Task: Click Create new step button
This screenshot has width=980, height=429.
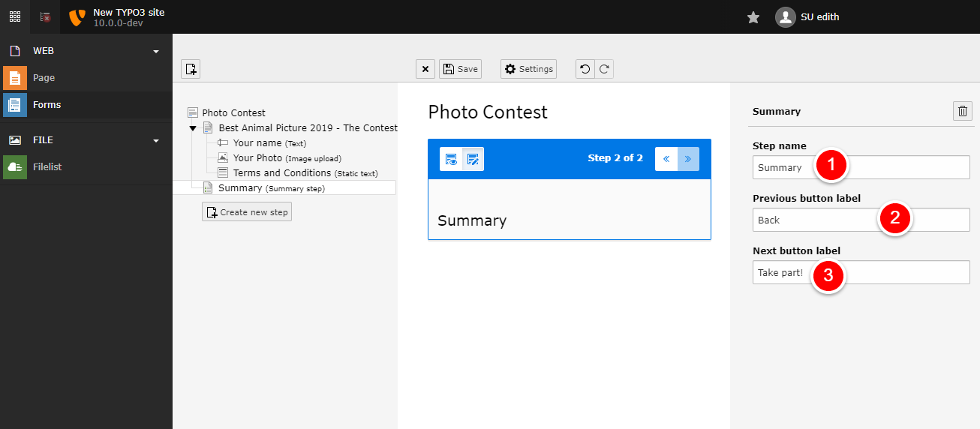Action: 247,212
